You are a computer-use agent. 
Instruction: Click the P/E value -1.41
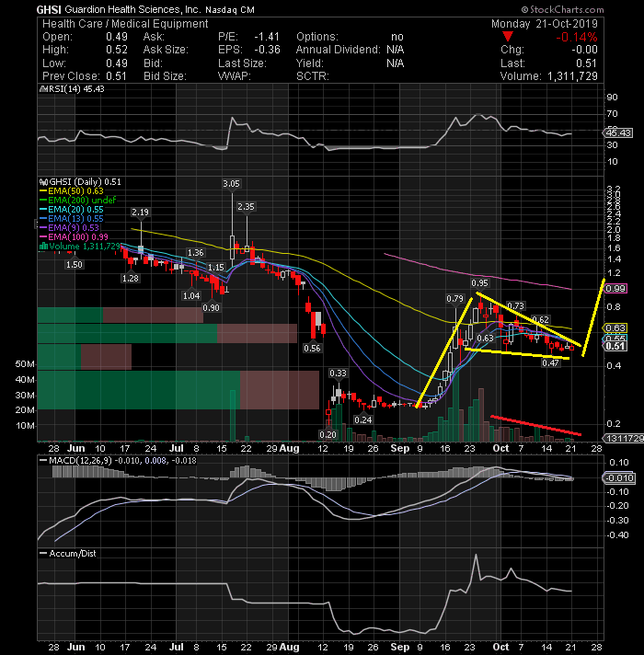(267, 37)
